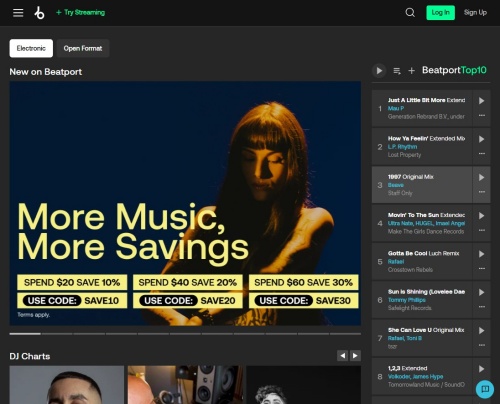The image size is (500, 404).
Task: Open first DJ chart thumbnail with man's face
Action: pos(67,385)
